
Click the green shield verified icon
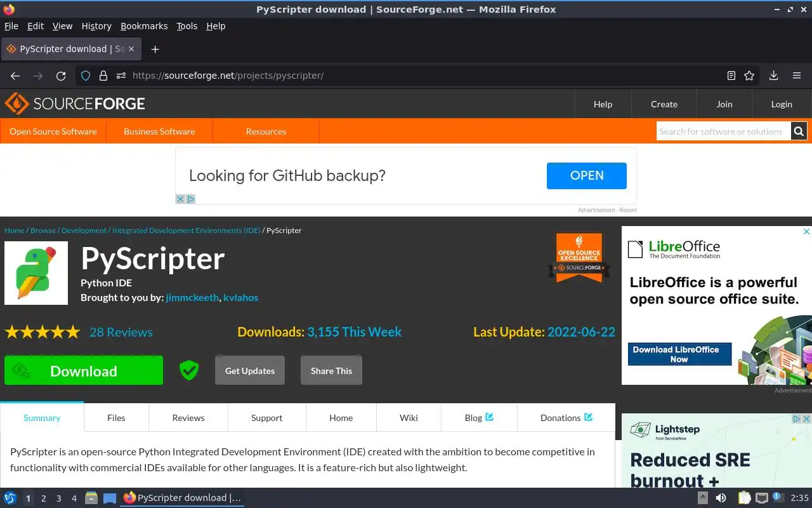pos(189,370)
